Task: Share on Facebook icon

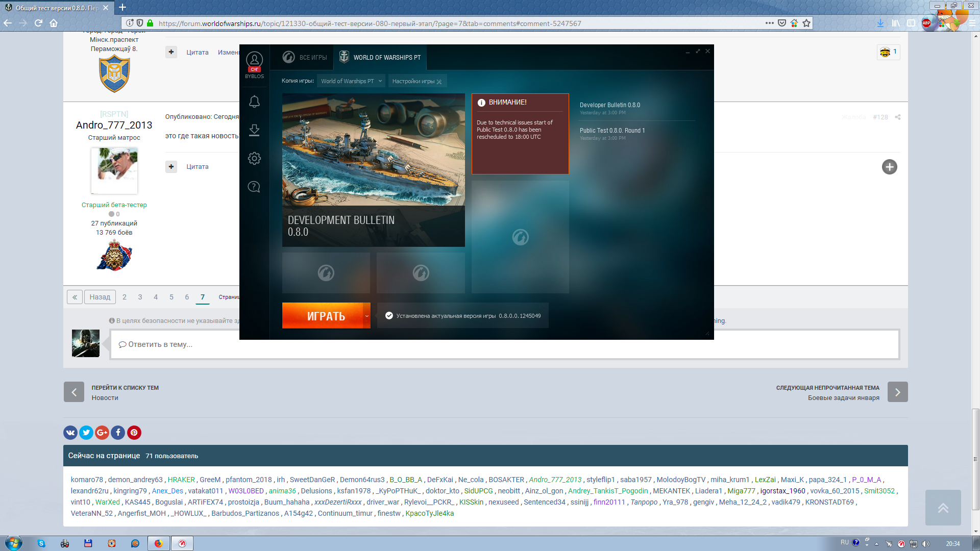Action: click(118, 433)
